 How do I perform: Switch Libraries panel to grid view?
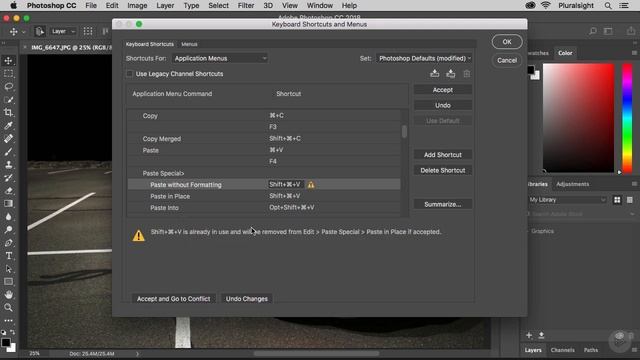[617, 200]
